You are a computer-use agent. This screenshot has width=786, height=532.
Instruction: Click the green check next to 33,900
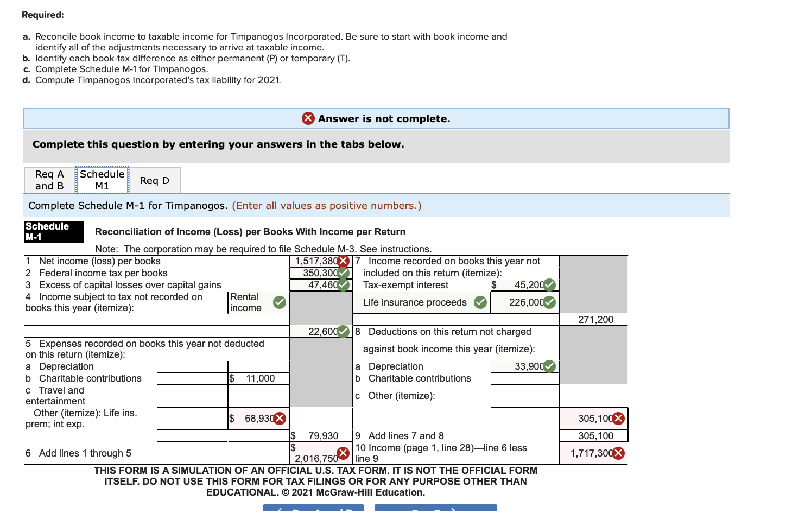pyautogui.click(x=549, y=366)
